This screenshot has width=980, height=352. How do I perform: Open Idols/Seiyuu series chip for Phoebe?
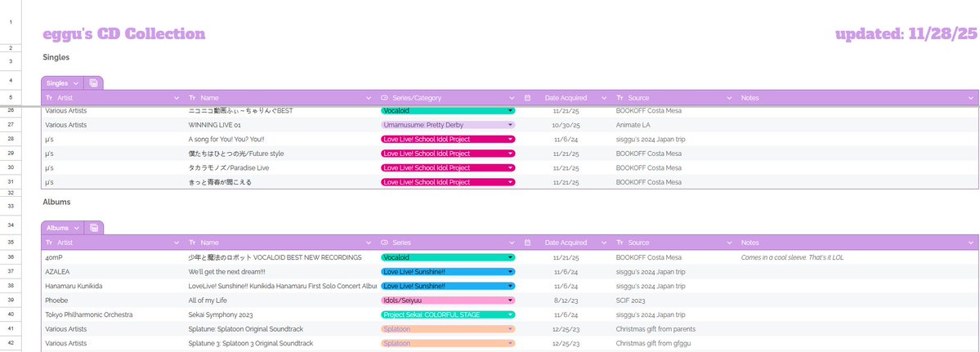[448, 301]
